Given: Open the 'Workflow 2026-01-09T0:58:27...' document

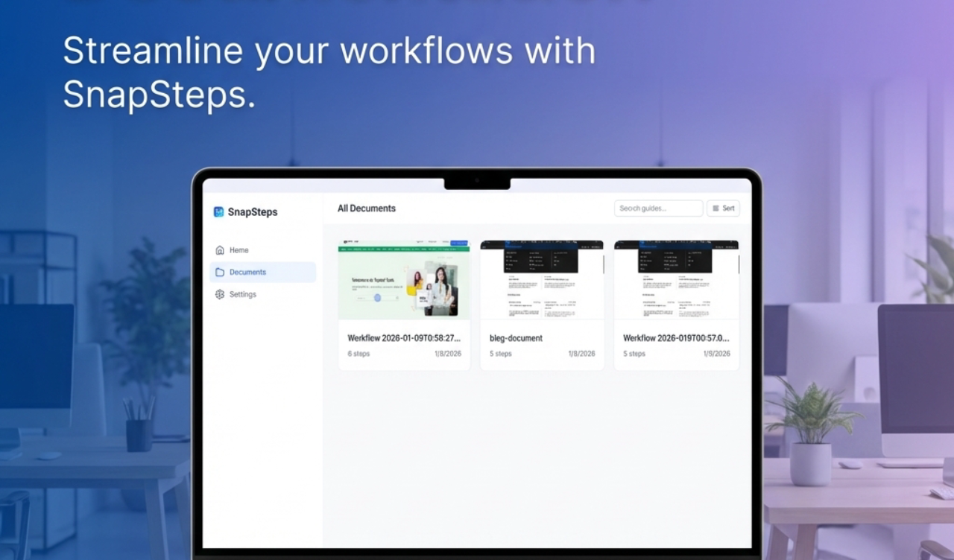Looking at the screenshot, I should click(x=405, y=337).
